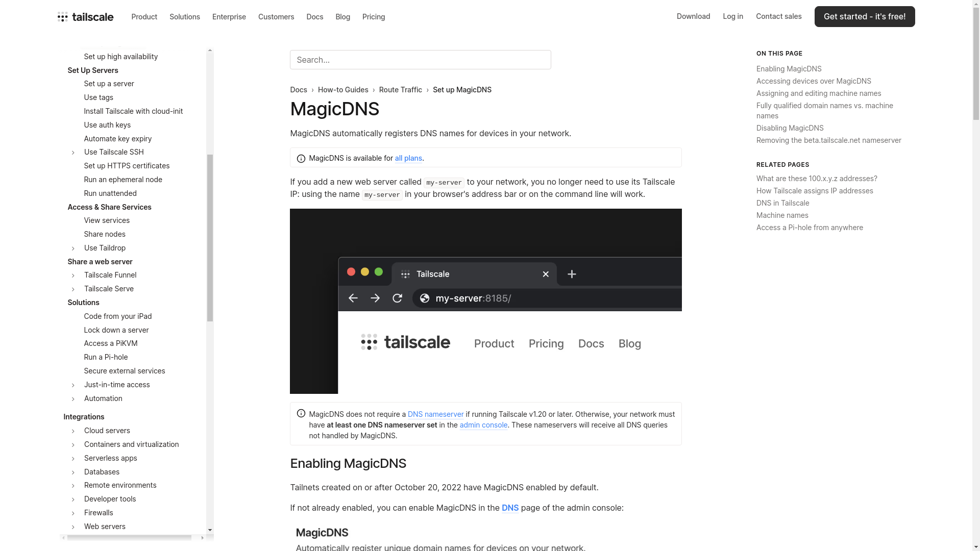Open the Solutions menu
The image size is (980, 551).
[x=185, y=17]
